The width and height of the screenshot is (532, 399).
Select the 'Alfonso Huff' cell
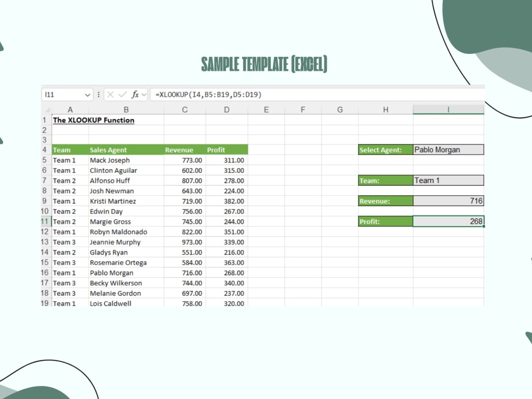[x=126, y=180]
